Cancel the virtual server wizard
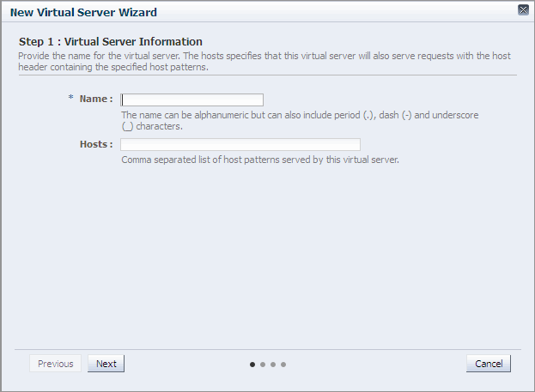The height and width of the screenshot is (392, 535). 489,364
